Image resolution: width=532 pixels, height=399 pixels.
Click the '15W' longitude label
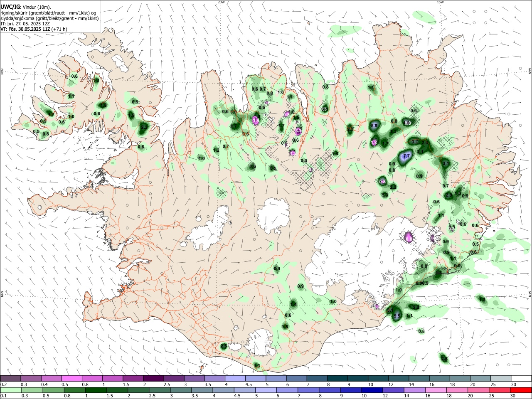[x=440, y=2]
